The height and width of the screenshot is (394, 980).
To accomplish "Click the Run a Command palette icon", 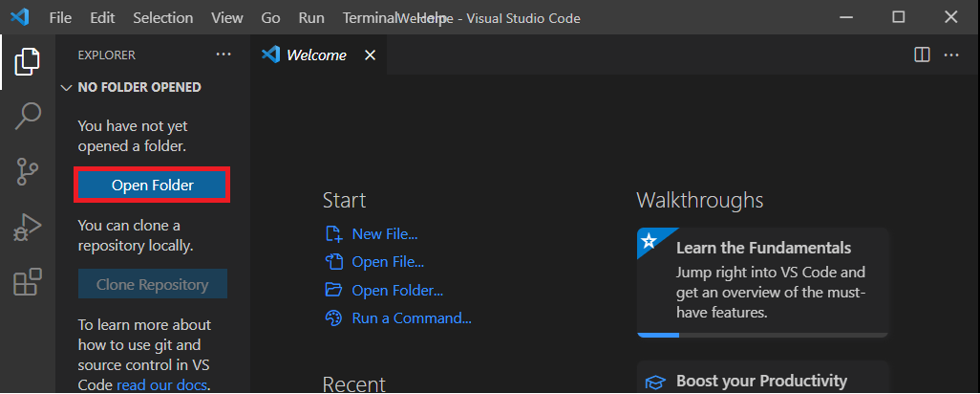I will coord(333,317).
